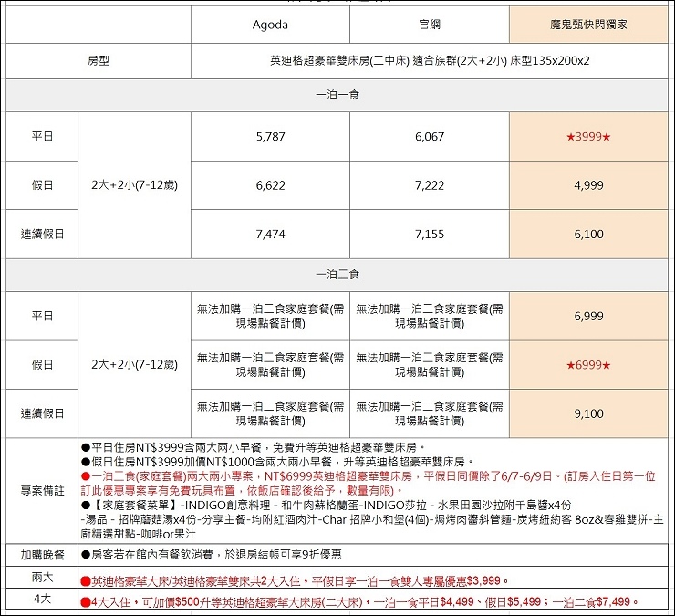Click the 6,999 weekday two-meal price

tap(588, 316)
